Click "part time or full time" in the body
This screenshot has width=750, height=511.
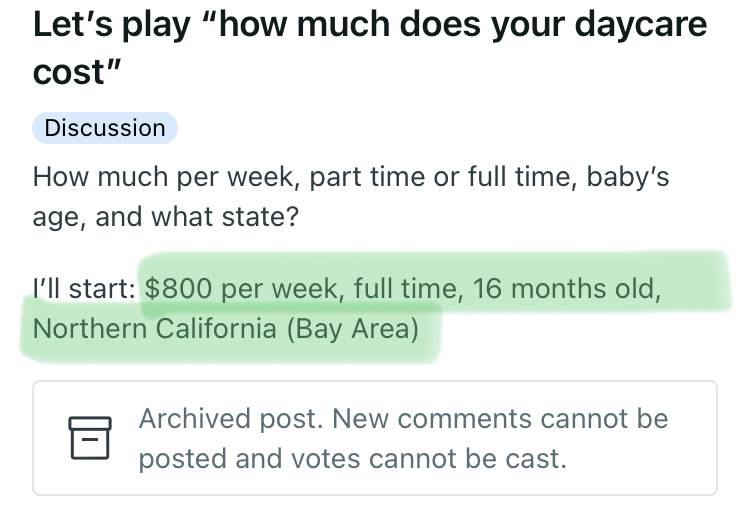click(x=441, y=177)
